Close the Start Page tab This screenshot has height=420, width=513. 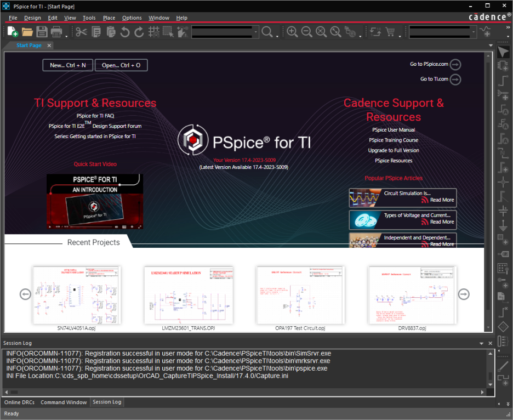(x=49, y=46)
